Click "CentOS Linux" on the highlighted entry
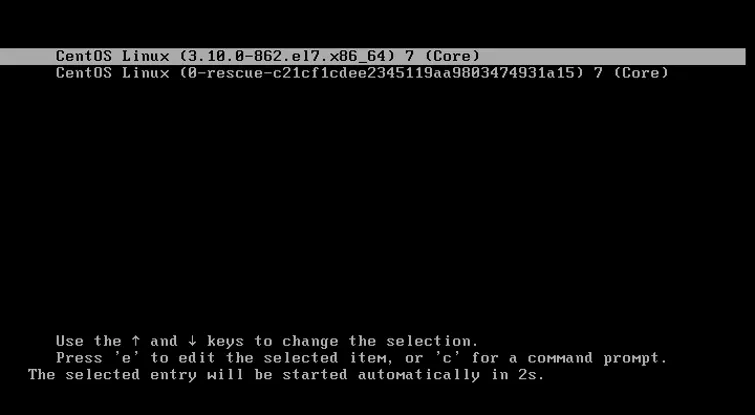The image size is (755, 415). [x=113, y=56]
